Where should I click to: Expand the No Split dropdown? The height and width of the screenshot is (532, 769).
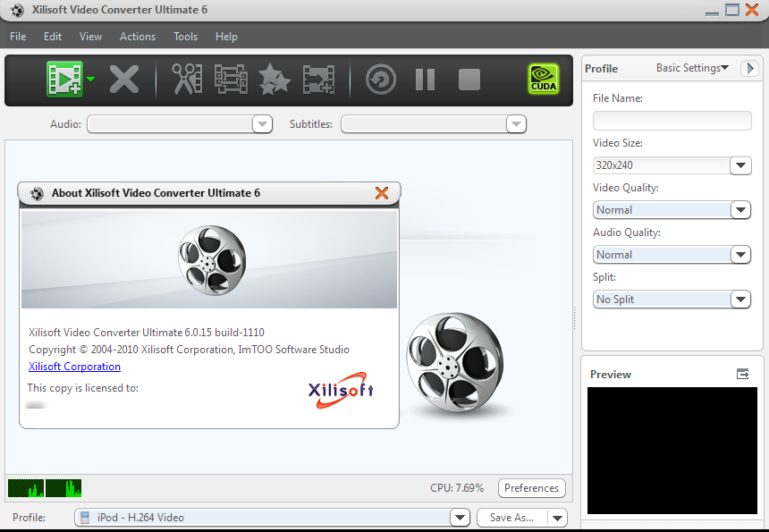click(740, 300)
